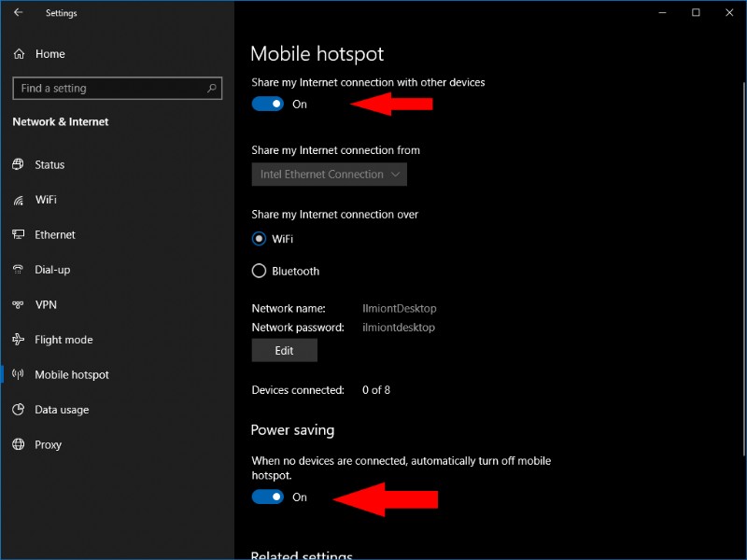Select the WiFi settings icon

(21, 200)
